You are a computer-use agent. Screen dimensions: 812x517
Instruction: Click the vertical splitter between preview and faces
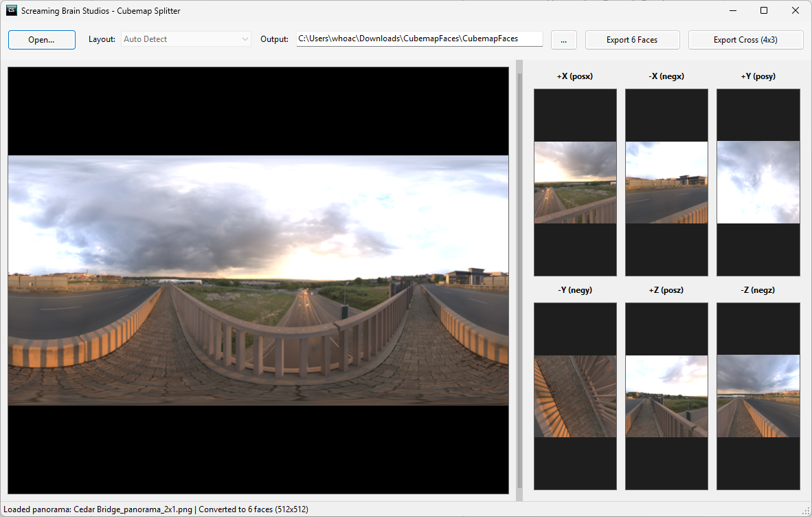click(x=519, y=280)
